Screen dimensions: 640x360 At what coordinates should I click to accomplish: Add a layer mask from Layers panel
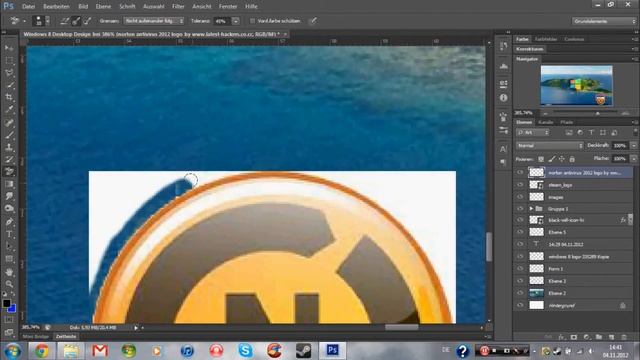tap(573, 337)
